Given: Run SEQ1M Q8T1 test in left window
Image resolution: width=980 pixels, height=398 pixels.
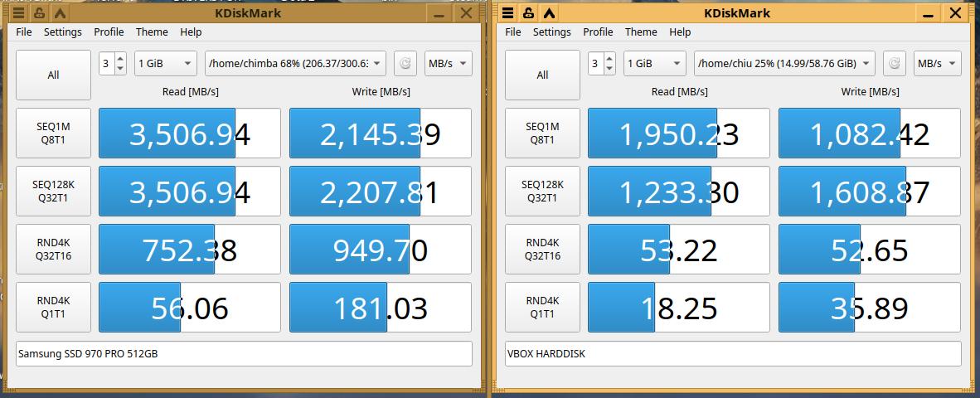Looking at the screenshot, I should [53, 133].
